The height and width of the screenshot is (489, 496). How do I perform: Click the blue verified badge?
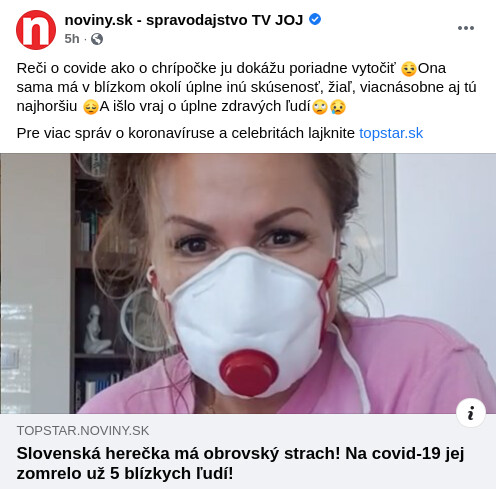(315, 20)
